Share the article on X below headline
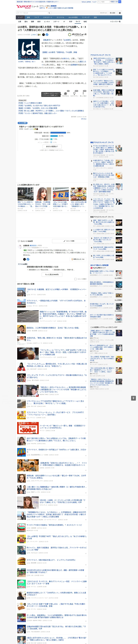This screenshot has height=644, width=138. click(x=44, y=35)
